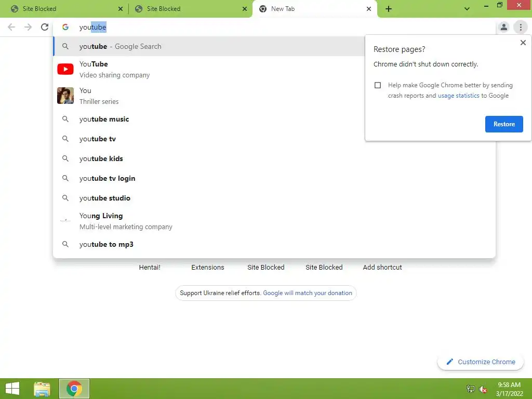Select youtube - Google Search suggestion
The image size is (532, 399).
point(209,46)
